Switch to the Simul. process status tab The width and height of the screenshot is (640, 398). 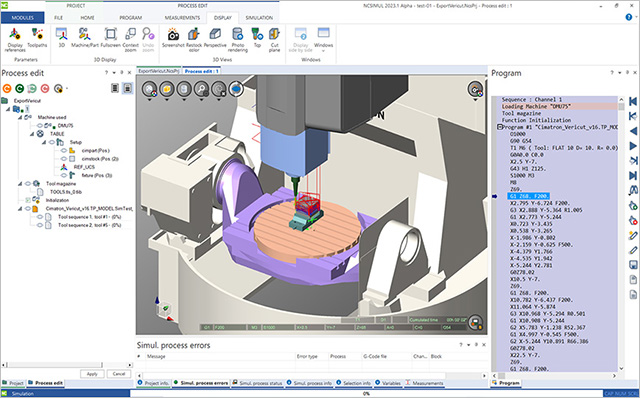click(258, 383)
